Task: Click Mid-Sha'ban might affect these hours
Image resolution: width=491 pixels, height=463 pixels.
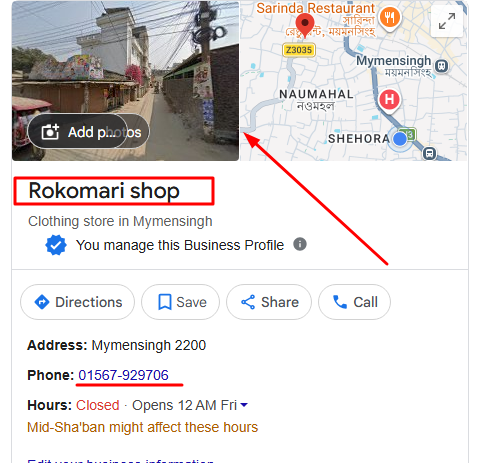Action: 143,427
